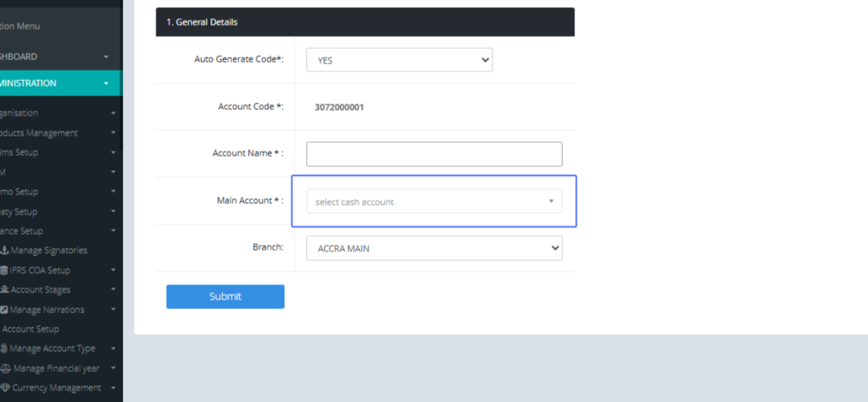Click the scale icon for Manage Financial year
868x402 pixels.
[6, 369]
